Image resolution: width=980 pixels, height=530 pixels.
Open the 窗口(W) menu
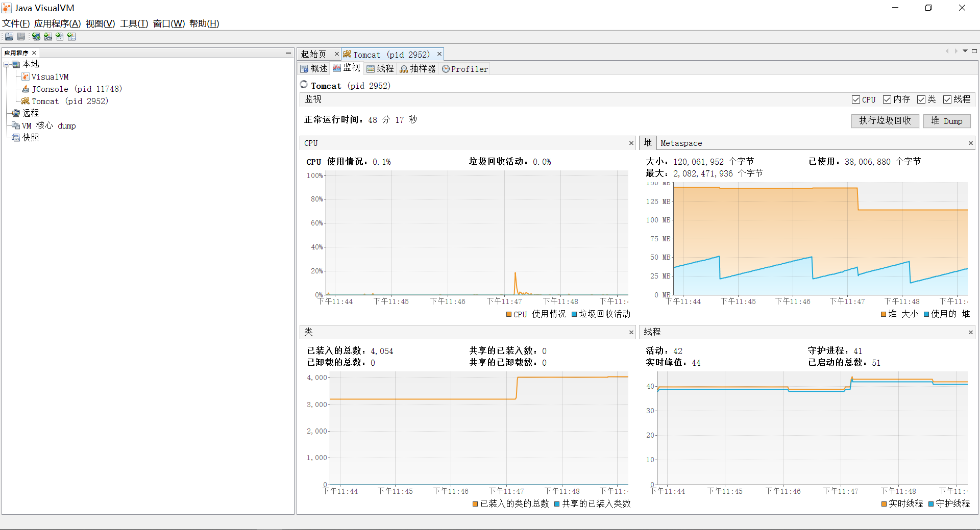point(169,23)
